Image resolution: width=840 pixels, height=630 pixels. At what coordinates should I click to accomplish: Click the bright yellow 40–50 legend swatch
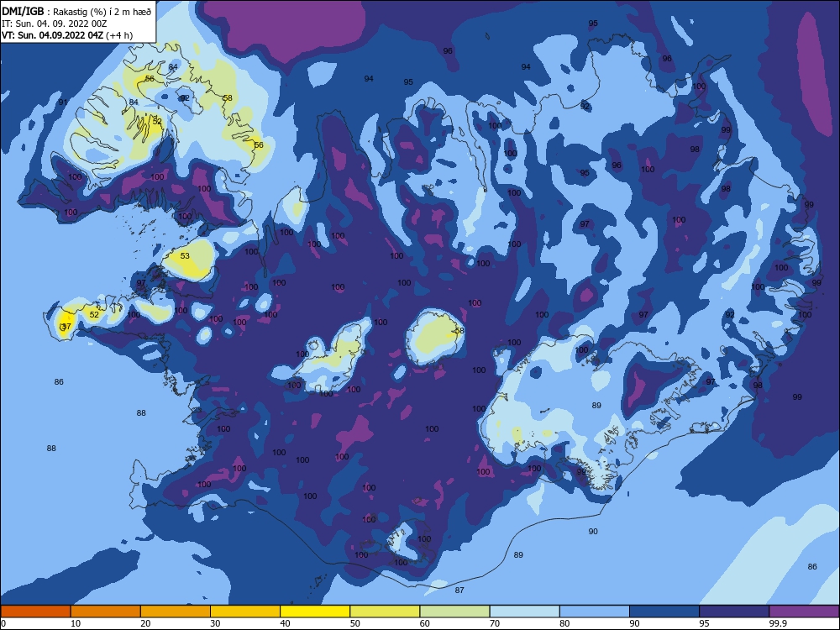tap(315, 612)
